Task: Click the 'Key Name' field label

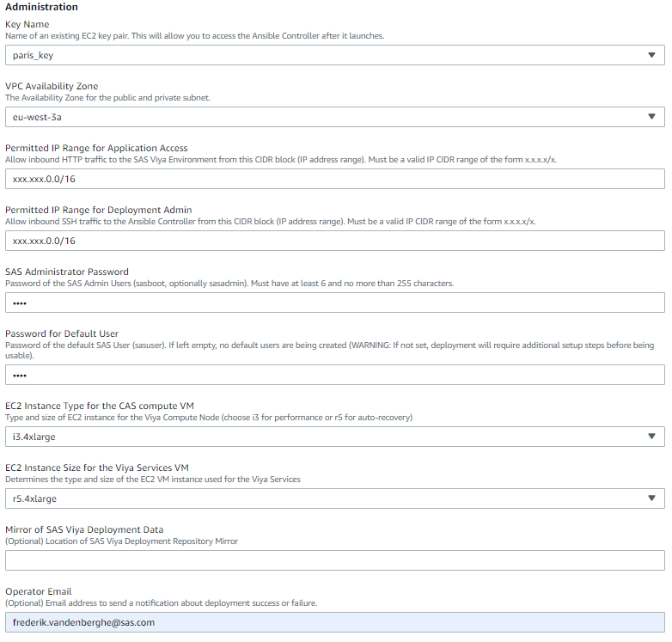Action: [x=27, y=24]
